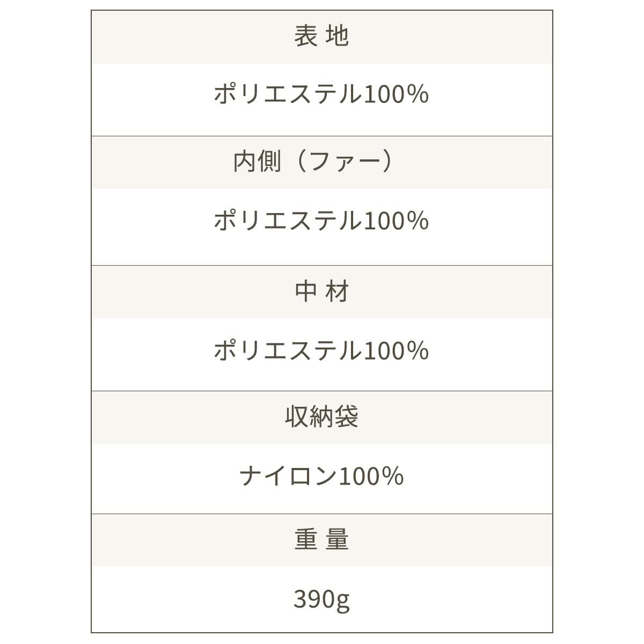Click the 表地 header row
The height and width of the screenshot is (644, 644).
point(321,36)
